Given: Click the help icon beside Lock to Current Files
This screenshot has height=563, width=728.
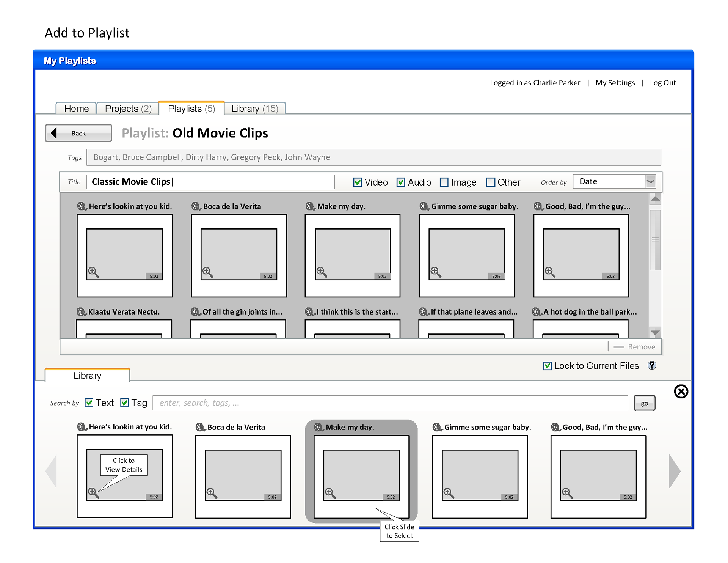Looking at the screenshot, I should 652,365.
